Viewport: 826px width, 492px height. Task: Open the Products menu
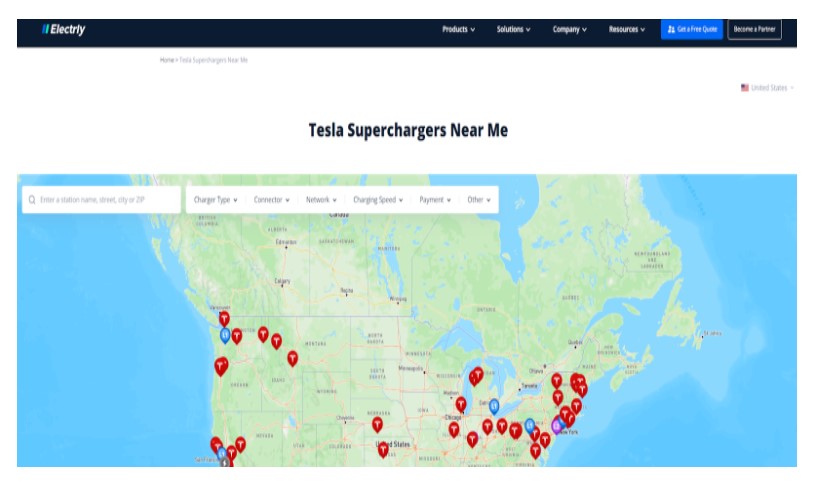coord(458,29)
